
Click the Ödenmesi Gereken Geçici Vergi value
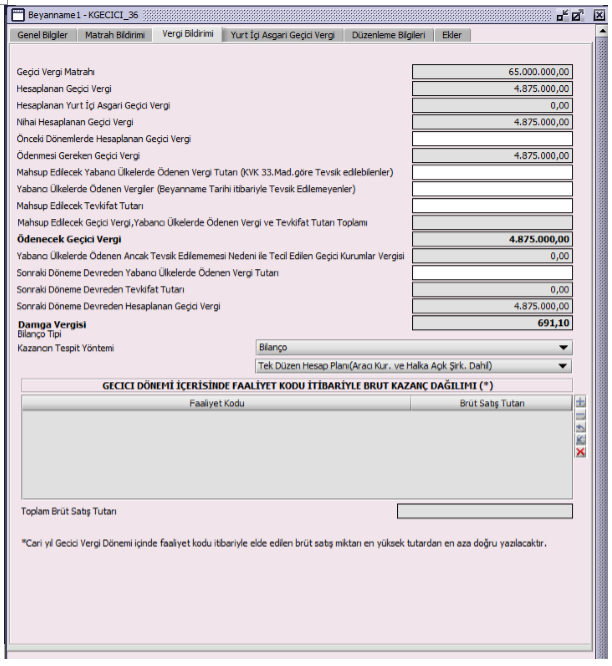coord(492,156)
